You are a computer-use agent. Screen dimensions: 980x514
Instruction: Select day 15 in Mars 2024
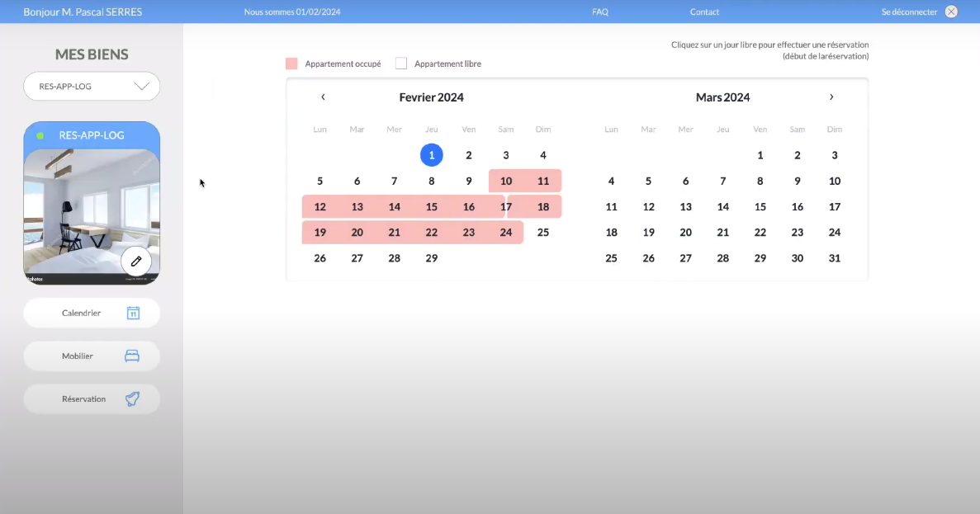click(760, 207)
